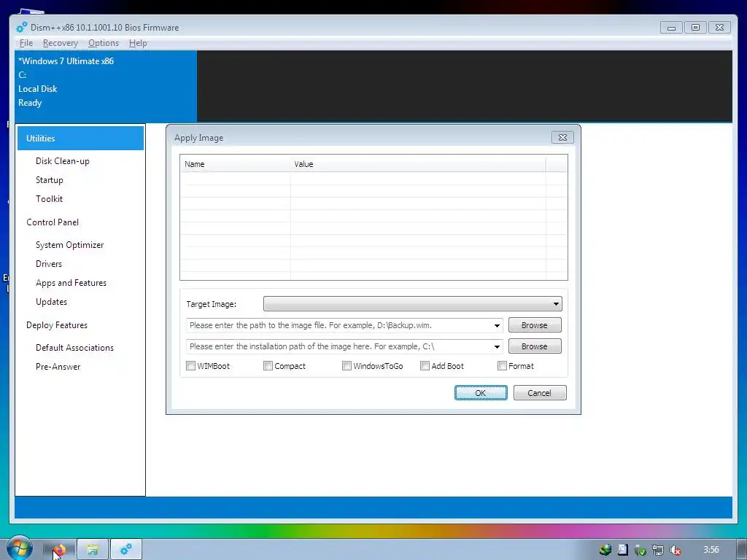Open the Windows Start menu orb
747x560 pixels.
[x=19, y=549]
